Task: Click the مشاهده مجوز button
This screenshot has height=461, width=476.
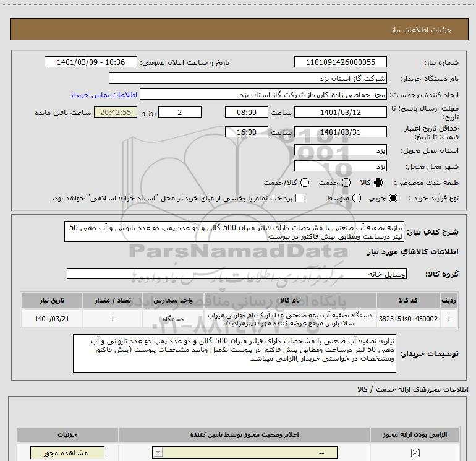Action: point(67,453)
